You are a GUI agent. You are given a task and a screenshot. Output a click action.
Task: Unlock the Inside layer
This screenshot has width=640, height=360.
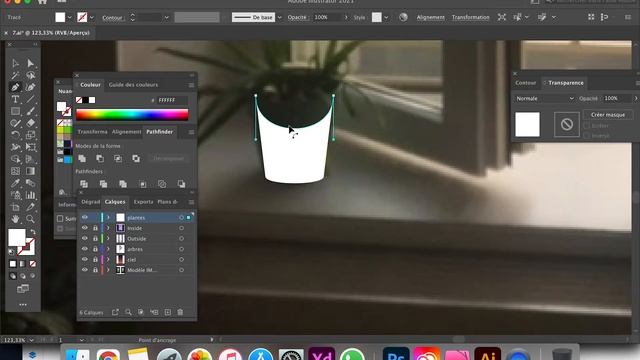[x=95, y=228]
